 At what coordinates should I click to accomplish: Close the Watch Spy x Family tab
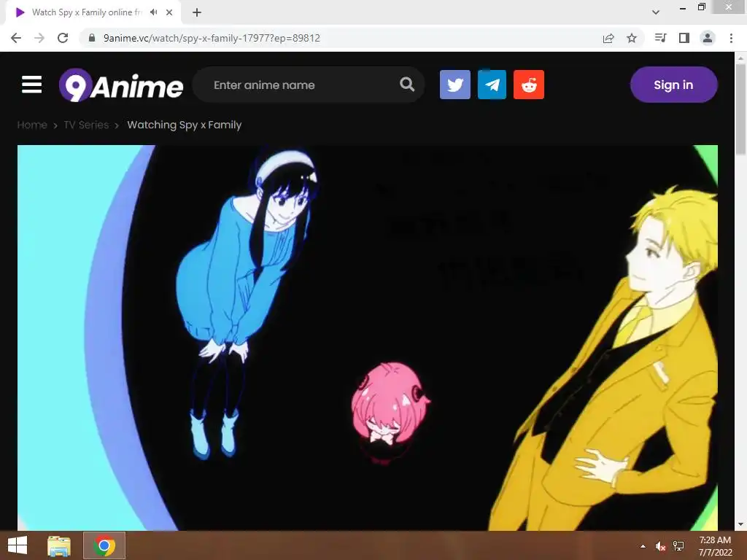(169, 12)
